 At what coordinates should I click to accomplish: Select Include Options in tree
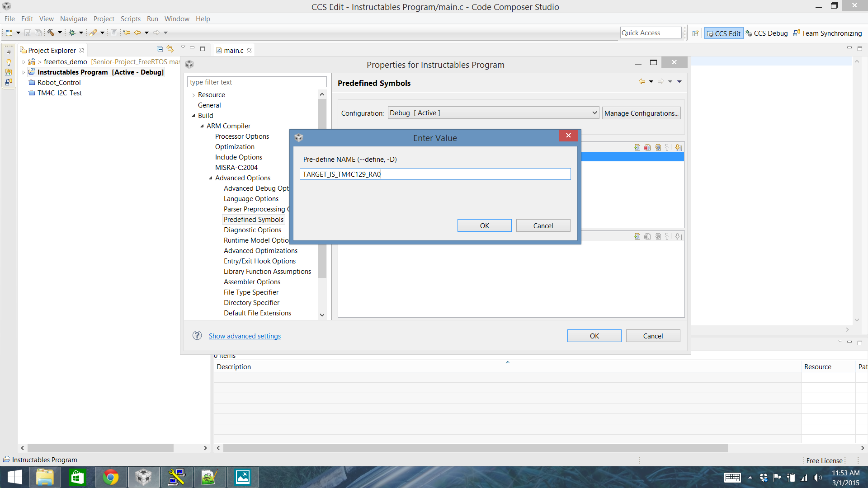(x=238, y=157)
